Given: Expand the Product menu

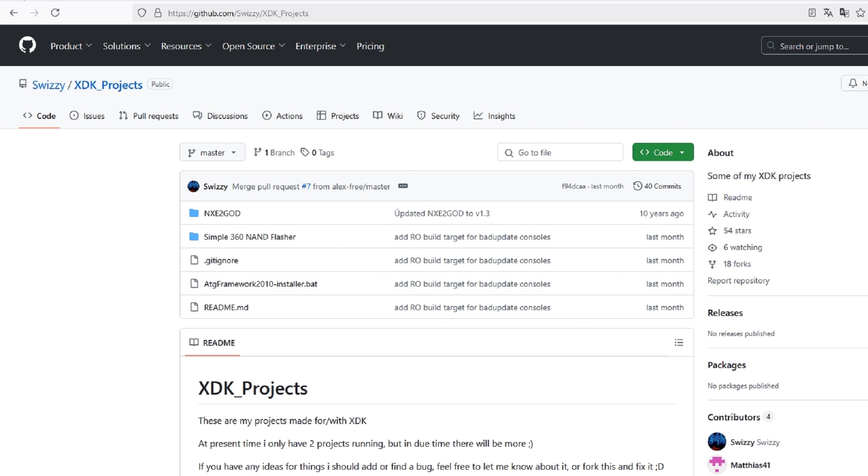Looking at the screenshot, I should [x=71, y=46].
